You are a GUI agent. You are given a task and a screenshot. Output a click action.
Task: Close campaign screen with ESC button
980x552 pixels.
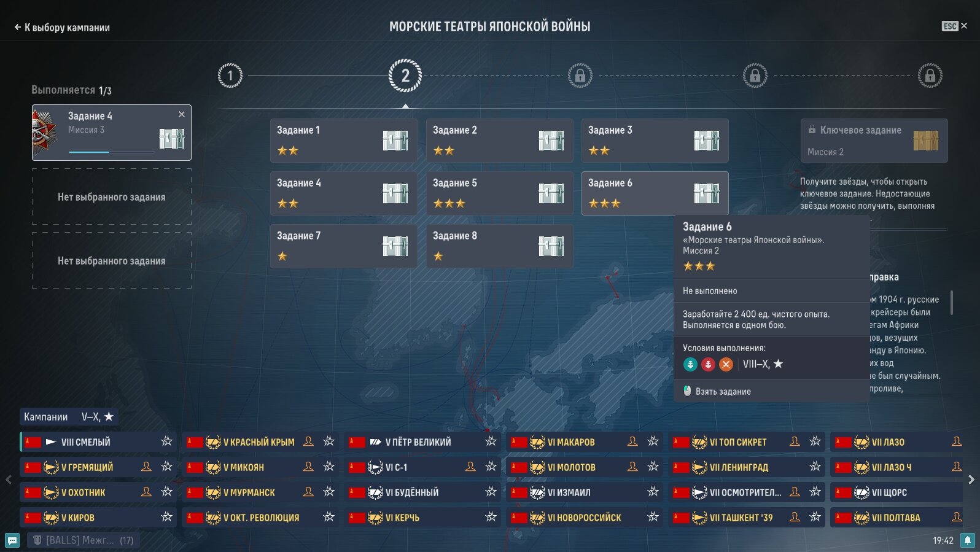coord(954,26)
